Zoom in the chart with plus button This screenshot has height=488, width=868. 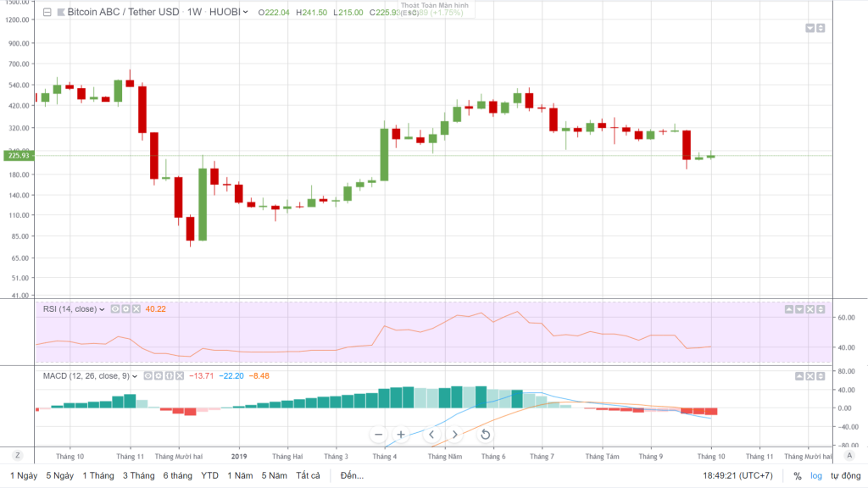coord(402,435)
